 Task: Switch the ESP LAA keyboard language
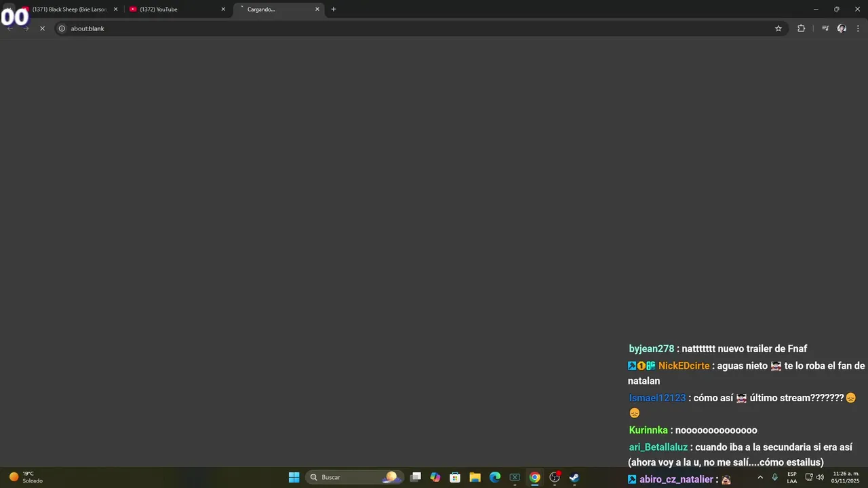(792, 477)
